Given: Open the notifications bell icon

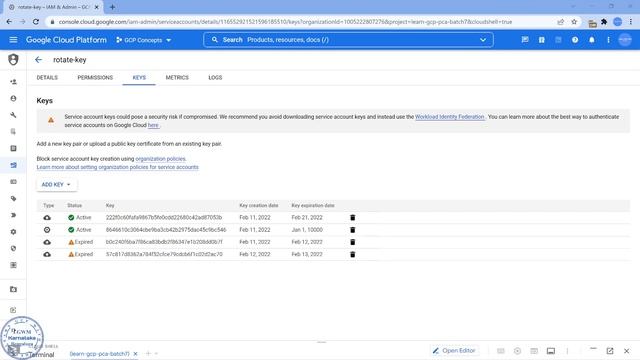Looking at the screenshot, I should 591,40.
